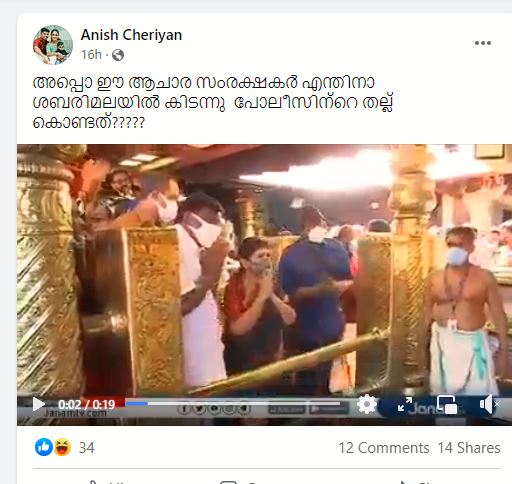Click the blue Like reaction icon

[x=44, y=447]
